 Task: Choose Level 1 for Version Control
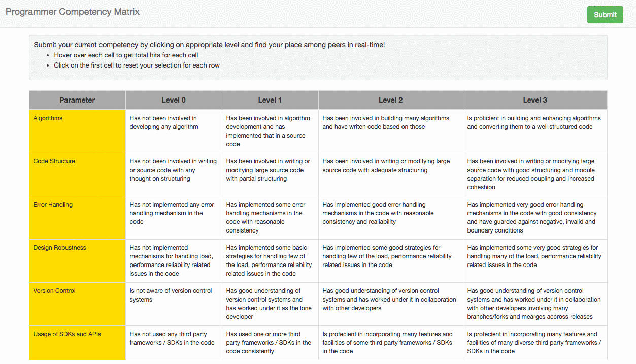270,304
